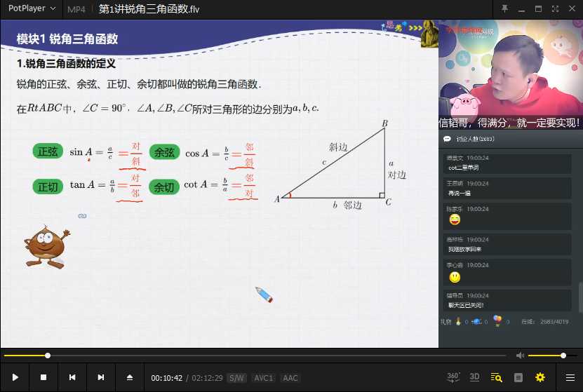Click the S/W decoder indicator
The height and width of the screenshot is (392, 583).
(236, 378)
